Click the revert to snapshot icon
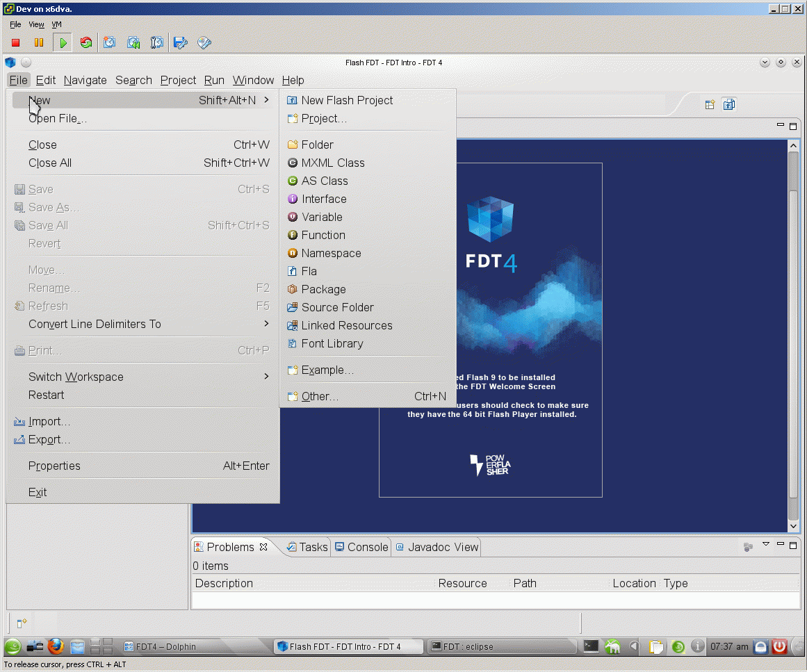 [x=133, y=42]
